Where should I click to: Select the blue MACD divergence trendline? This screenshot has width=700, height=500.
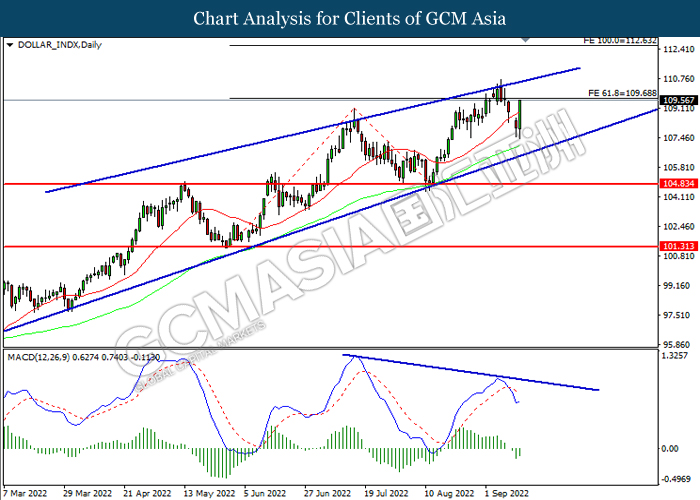point(471,372)
